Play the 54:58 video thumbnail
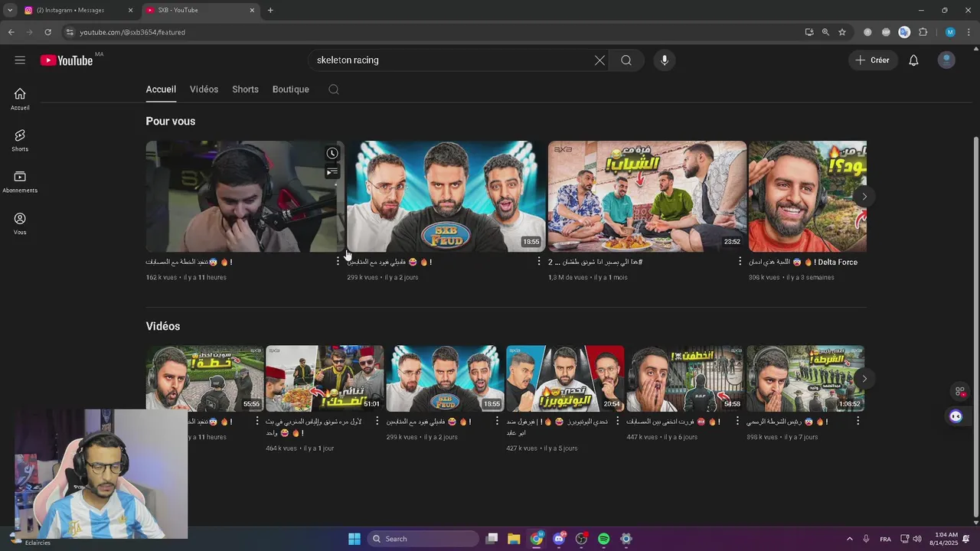980x551 pixels. (685, 379)
